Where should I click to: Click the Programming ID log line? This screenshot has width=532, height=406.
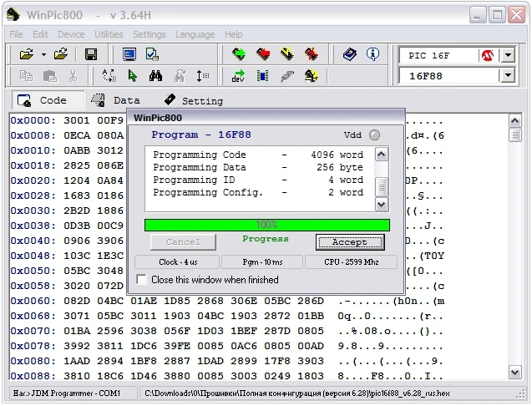click(x=258, y=180)
